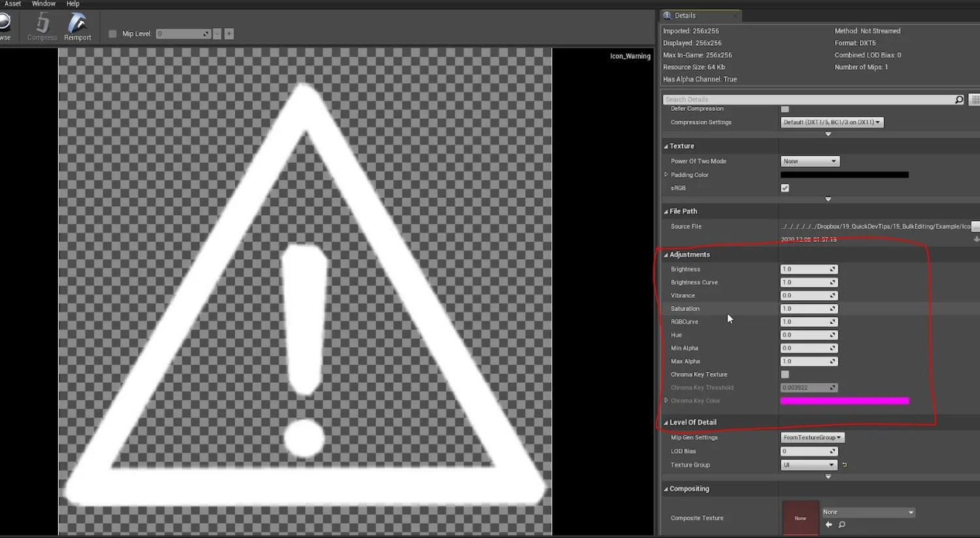Enable Chroma Key Texture
The height and width of the screenshot is (538, 980).
click(x=785, y=374)
